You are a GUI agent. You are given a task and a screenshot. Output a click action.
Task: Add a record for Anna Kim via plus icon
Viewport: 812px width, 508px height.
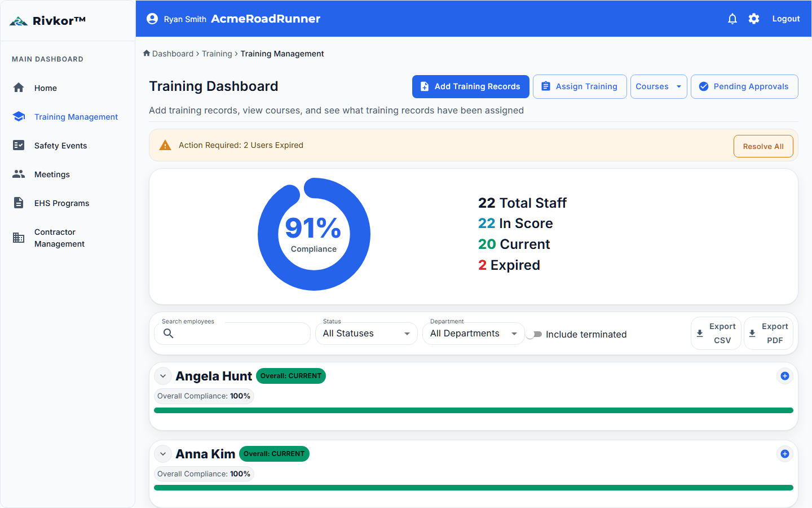tap(784, 454)
